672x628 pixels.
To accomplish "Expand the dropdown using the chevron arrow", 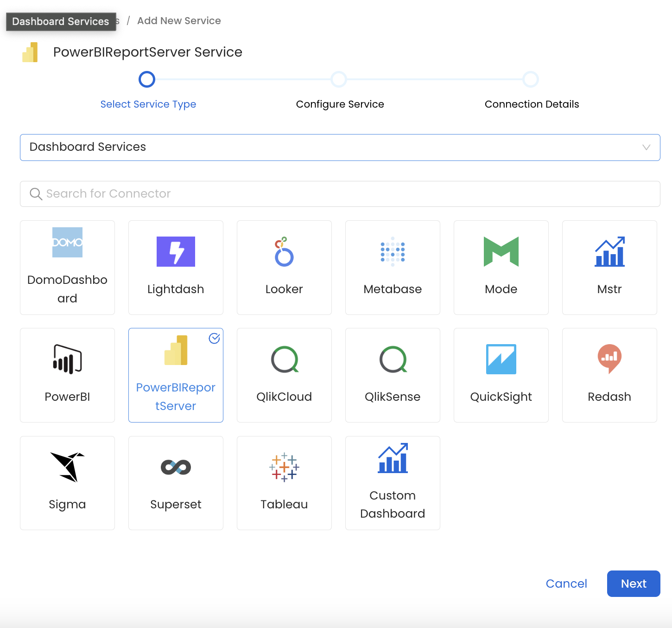I will pos(646,147).
